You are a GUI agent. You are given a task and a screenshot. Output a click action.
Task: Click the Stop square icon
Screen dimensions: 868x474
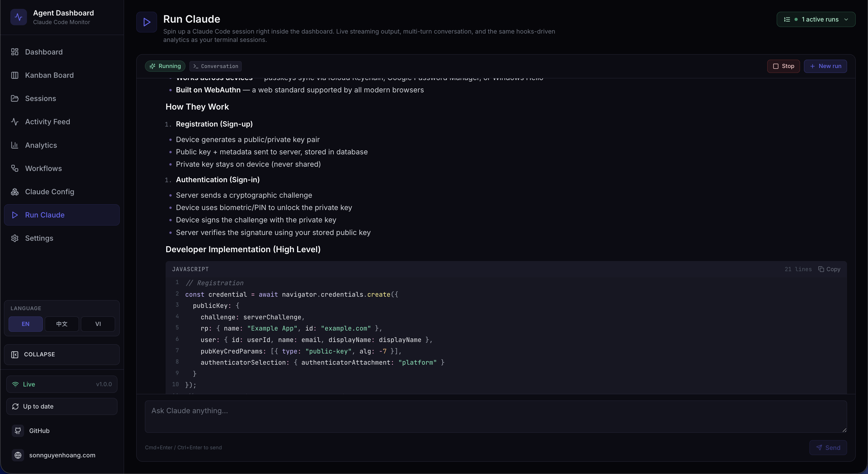(x=775, y=66)
